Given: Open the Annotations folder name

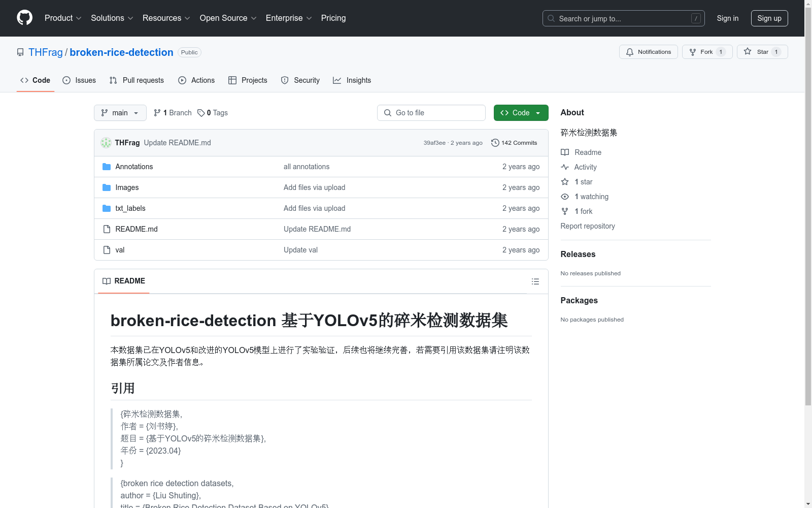Looking at the screenshot, I should (134, 167).
